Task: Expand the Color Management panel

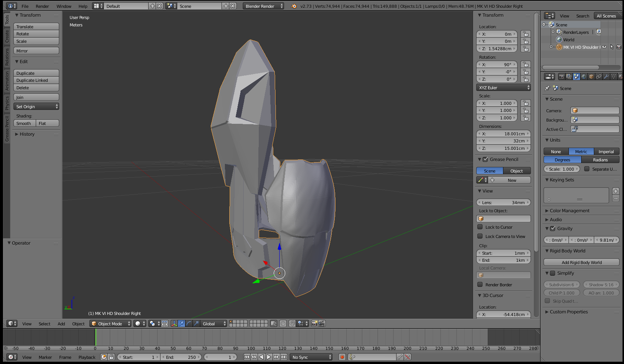Action: 569,211
